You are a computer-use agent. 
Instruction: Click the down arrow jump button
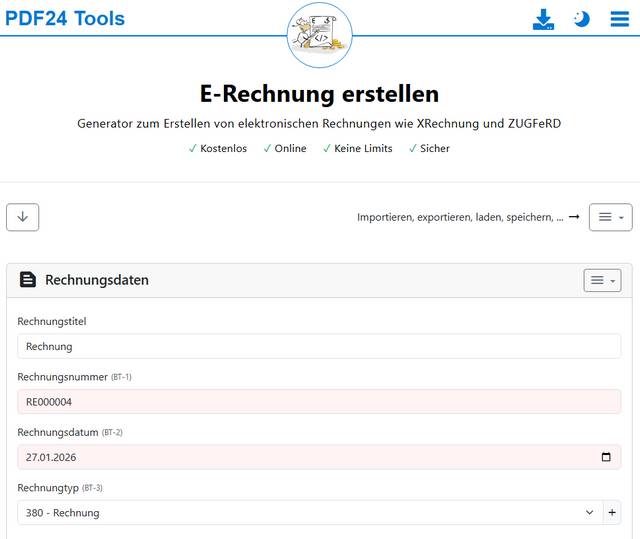23,217
